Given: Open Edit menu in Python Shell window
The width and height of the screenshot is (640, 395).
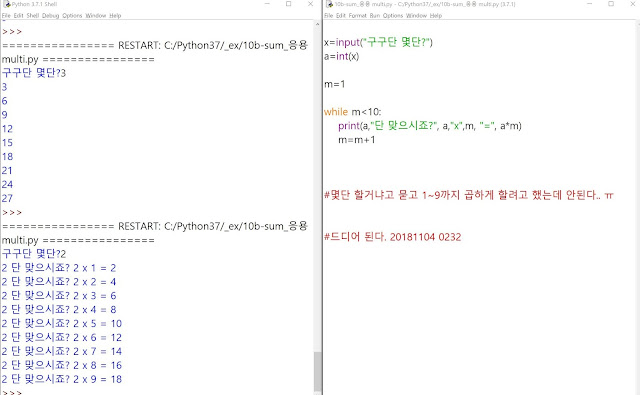Looking at the screenshot, I should [18, 16].
